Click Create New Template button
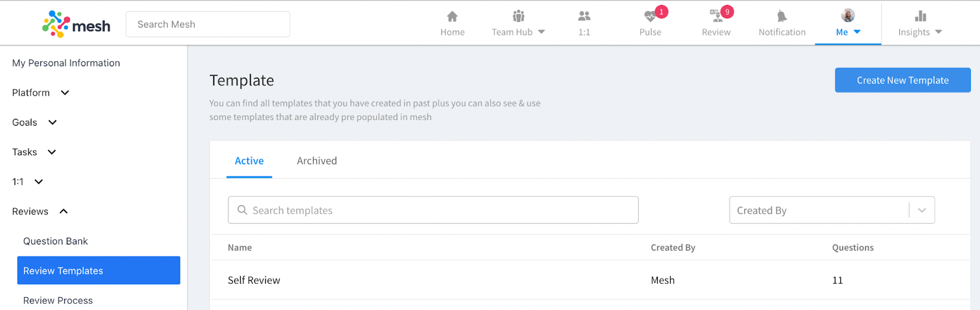The image size is (980, 310). pyautogui.click(x=903, y=80)
